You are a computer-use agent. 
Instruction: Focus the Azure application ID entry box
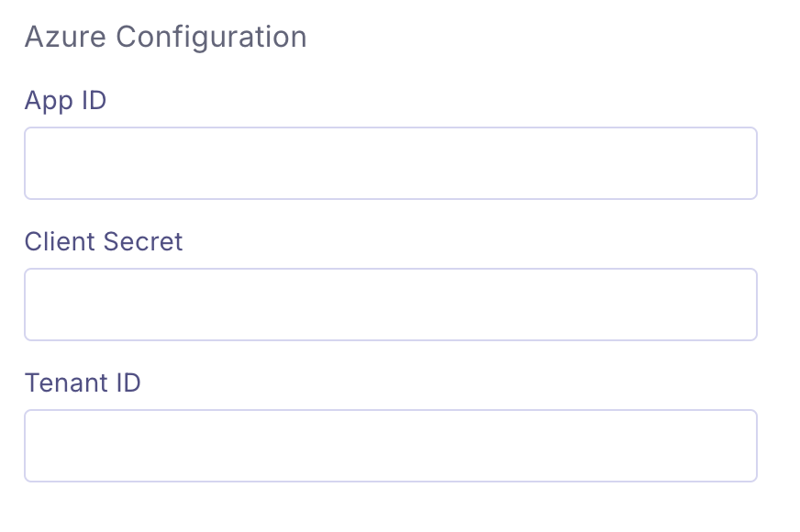[x=390, y=163]
